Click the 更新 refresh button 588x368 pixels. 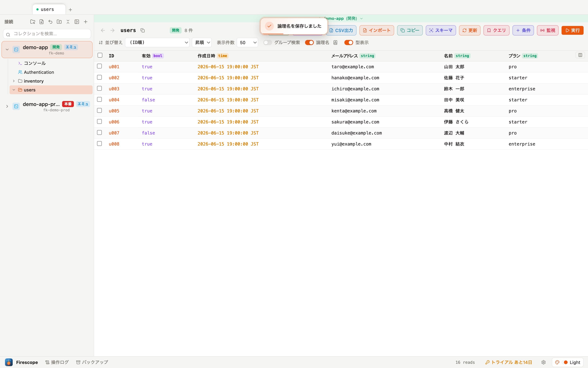[x=470, y=30]
